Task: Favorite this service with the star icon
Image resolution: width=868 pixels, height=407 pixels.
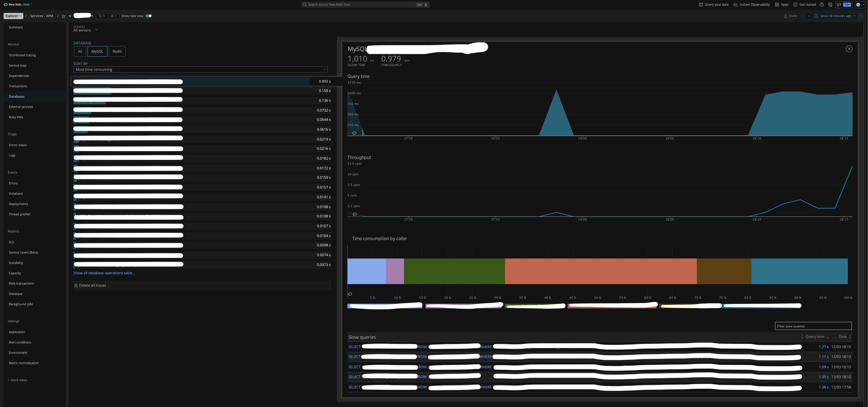Action: (x=63, y=16)
